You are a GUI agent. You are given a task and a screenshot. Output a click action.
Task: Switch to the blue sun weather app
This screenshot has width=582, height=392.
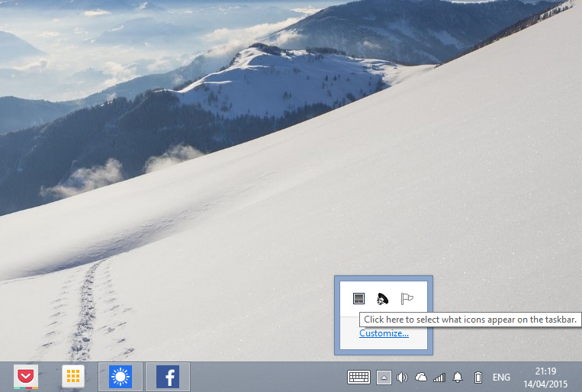121,377
